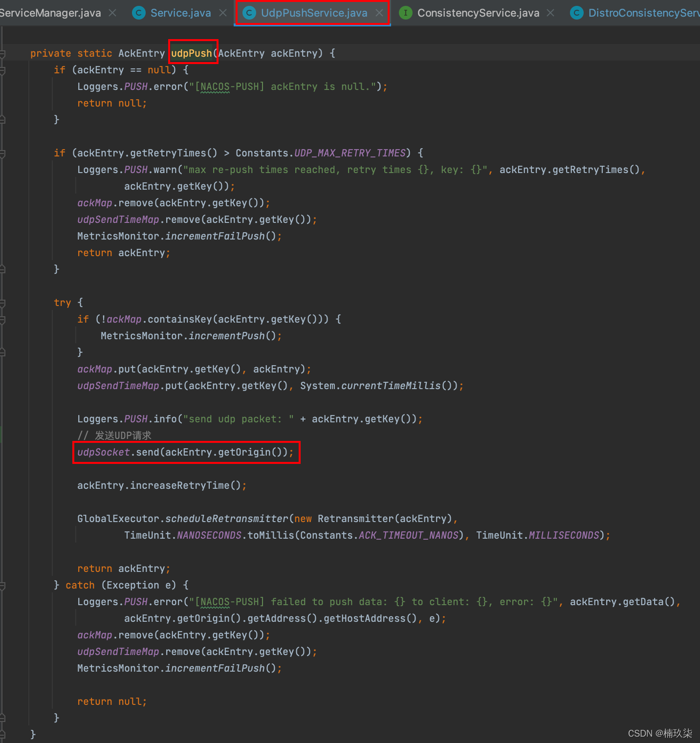Viewport: 700px width, 743px height.
Task: Collapse the catch (Exception e) block
Action: tap(2, 586)
